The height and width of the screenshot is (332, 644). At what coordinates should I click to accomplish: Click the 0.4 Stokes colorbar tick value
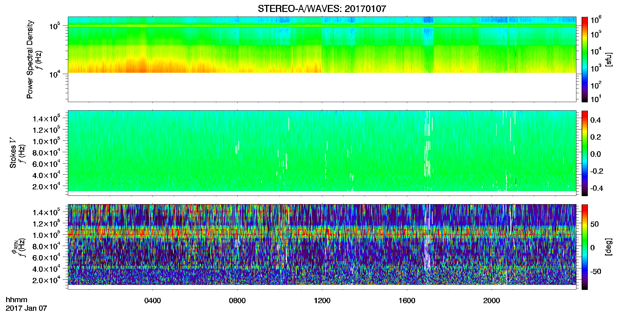pyautogui.click(x=595, y=120)
